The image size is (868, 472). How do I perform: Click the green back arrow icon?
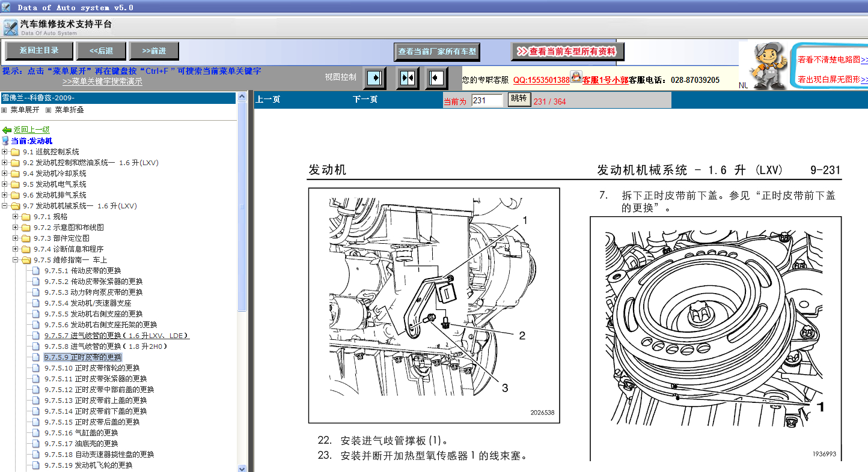pyautogui.click(x=7, y=130)
